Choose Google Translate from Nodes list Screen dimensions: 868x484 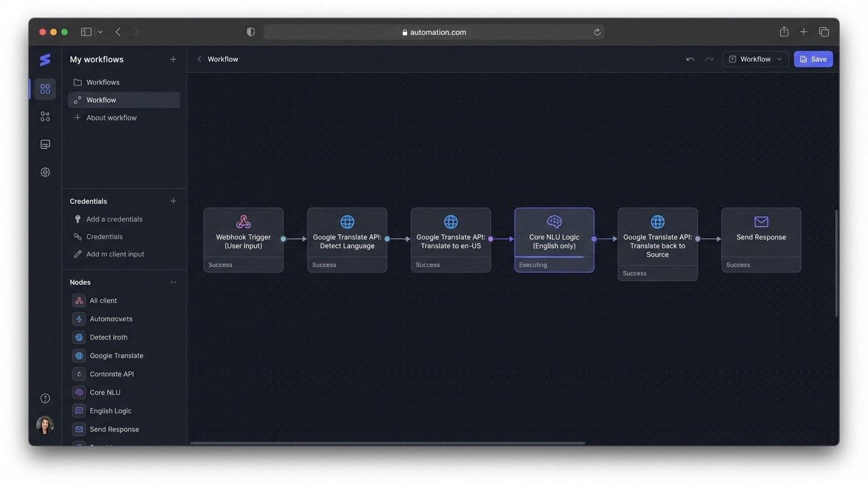116,355
